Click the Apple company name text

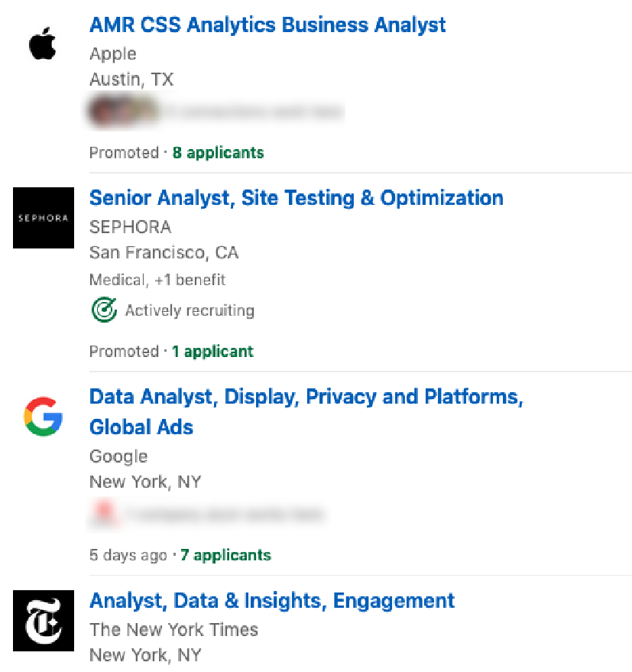(113, 54)
